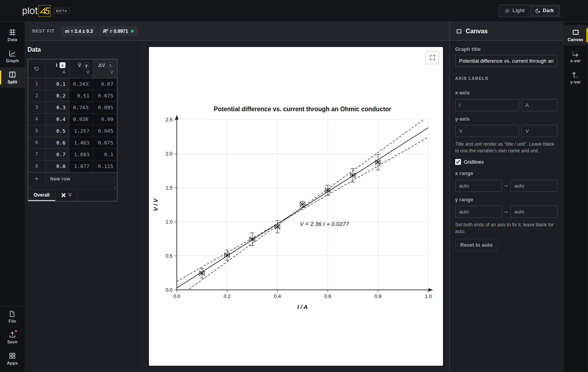Click the I / A axis label

pos(302,307)
